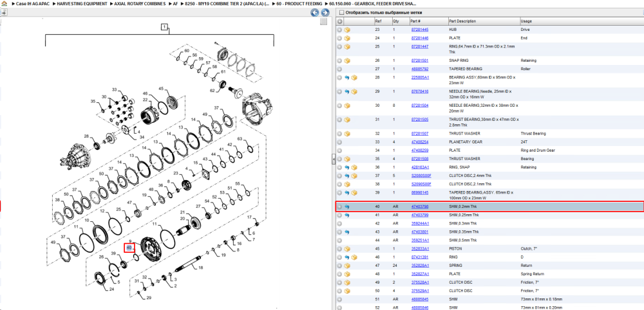Open '60.150.060 - GEARBOX, FEEDER DRIVESHA' breadcrumb
This screenshot has height=310, width=644.
(x=372, y=3)
